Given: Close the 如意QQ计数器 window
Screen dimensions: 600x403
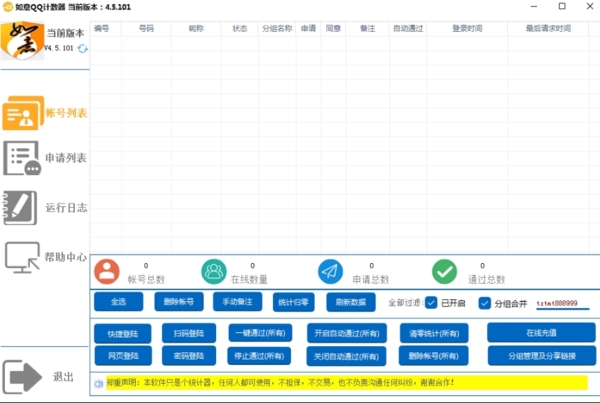Looking at the screenshot, I should [590, 6].
